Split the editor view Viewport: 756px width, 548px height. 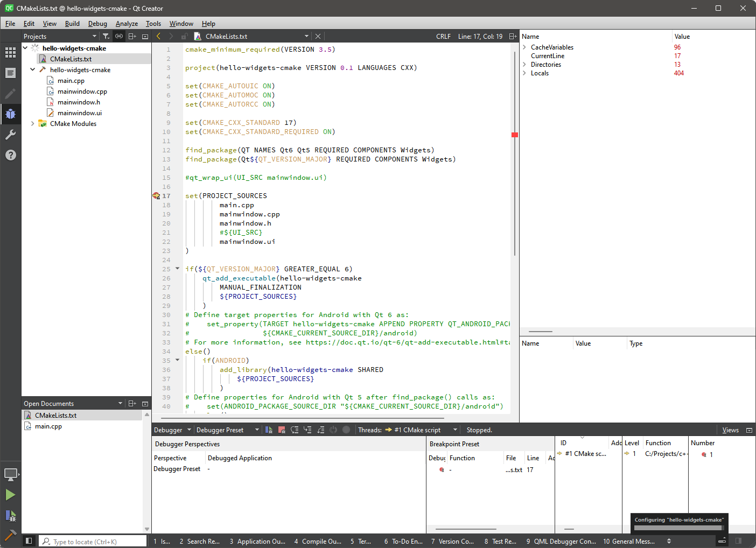click(x=513, y=36)
